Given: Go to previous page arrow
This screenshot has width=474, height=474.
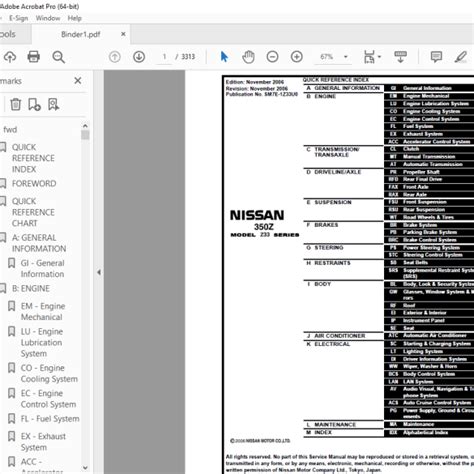Looking at the screenshot, I should [x=115, y=57].
